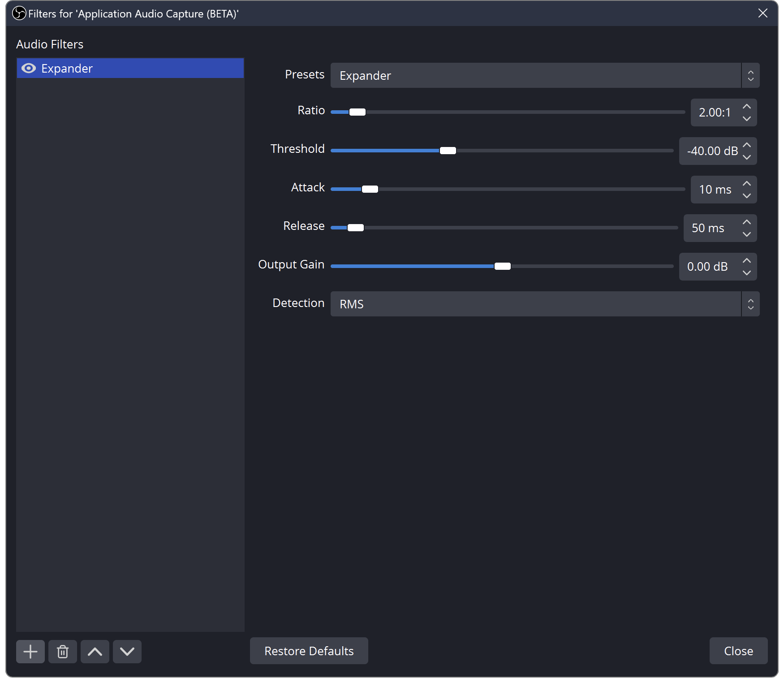Increase Attack time with the up arrow
Screen dimensions: 784x683
click(746, 184)
